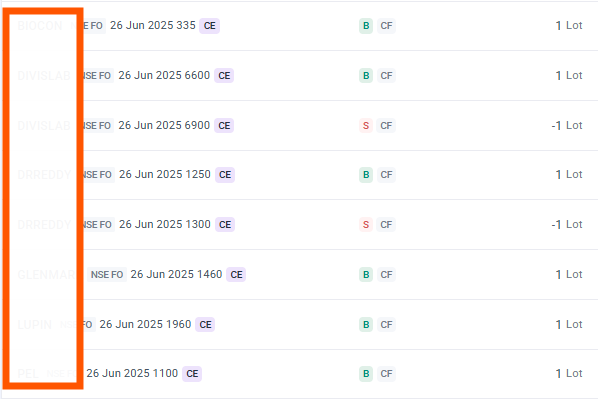Screen dimensions: 598x399
Task: Click the CF badge on the 1300 CE row
Action: click(x=386, y=225)
